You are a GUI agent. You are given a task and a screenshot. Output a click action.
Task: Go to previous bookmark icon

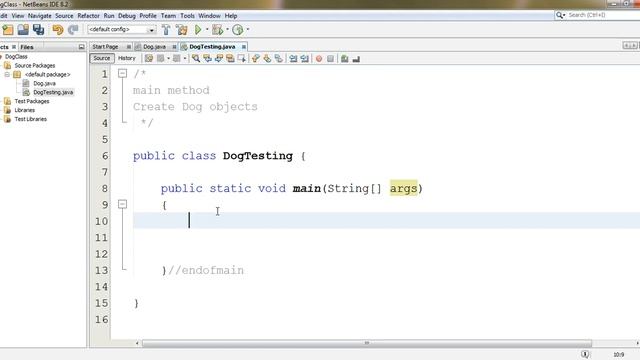[x=256, y=59]
